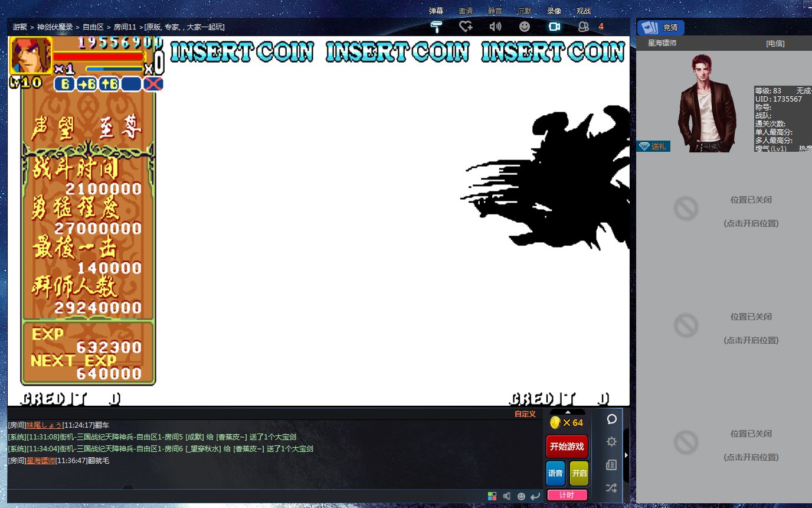Go to 自由区 in breadcrumb
This screenshot has width=812, height=508.
click(93, 27)
